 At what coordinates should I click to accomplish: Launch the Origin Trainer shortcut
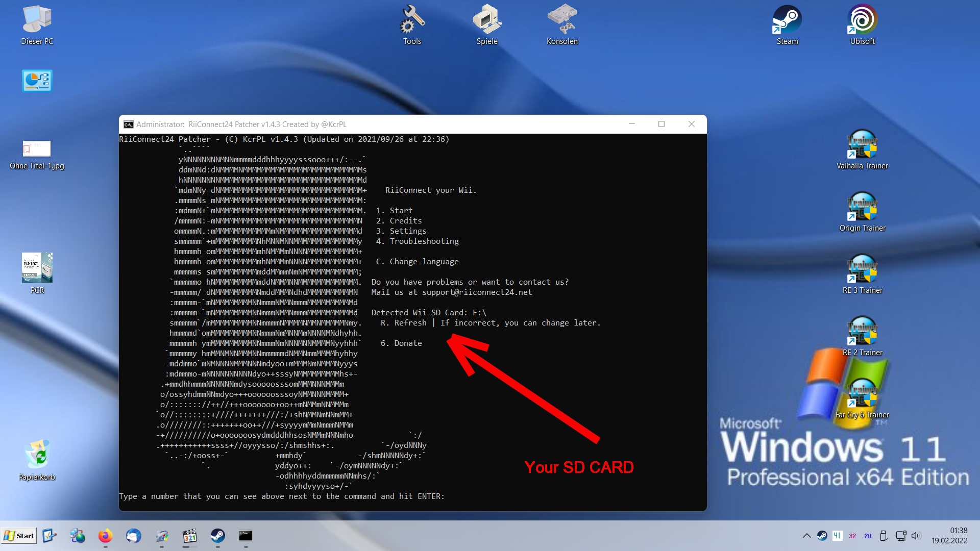click(862, 212)
